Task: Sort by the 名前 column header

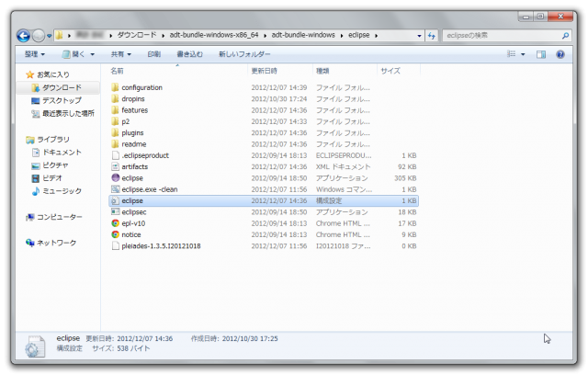Action: point(117,71)
